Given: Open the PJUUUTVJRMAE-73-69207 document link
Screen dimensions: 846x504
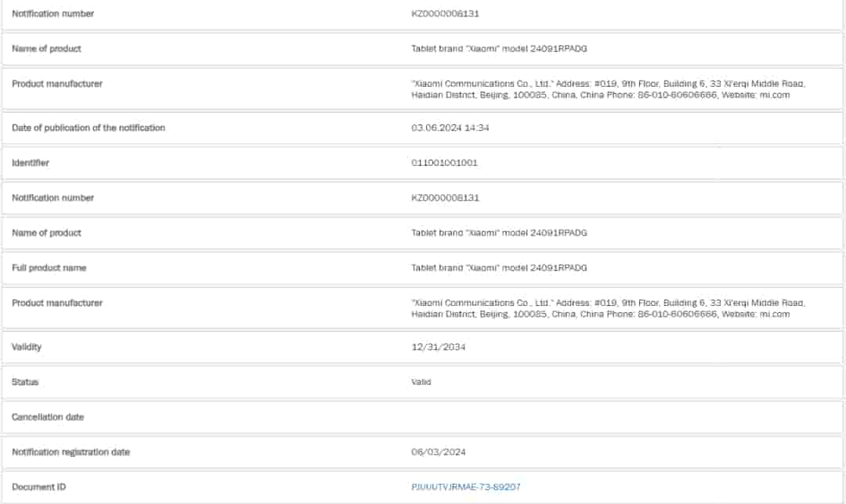Looking at the screenshot, I should [x=466, y=487].
